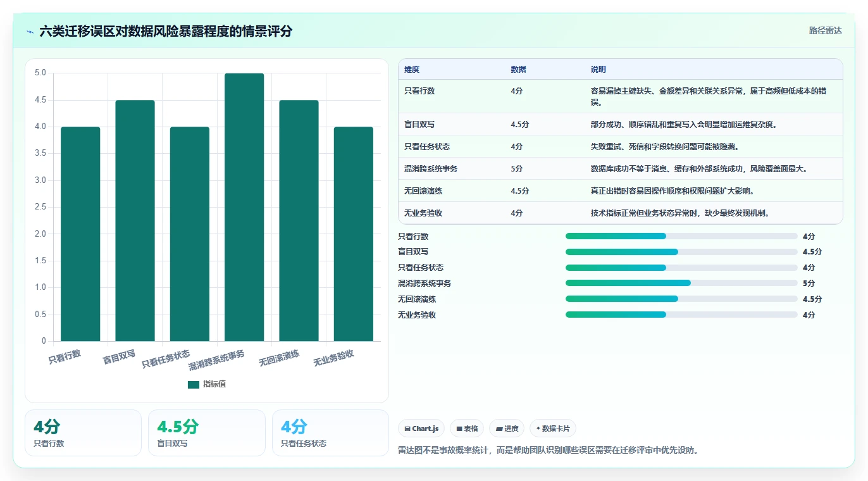Click the footnote text about 雷达图
868x481 pixels.
548,451
